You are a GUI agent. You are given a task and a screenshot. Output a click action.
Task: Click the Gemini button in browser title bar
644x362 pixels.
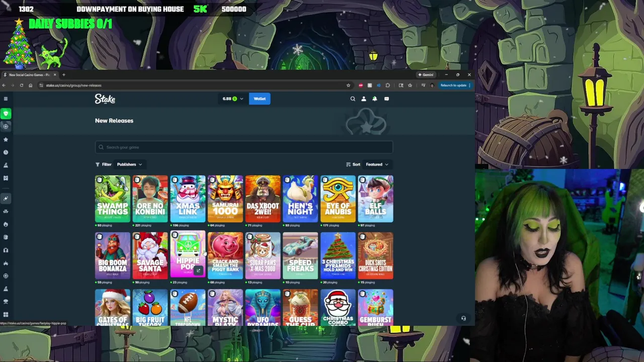(426, 75)
